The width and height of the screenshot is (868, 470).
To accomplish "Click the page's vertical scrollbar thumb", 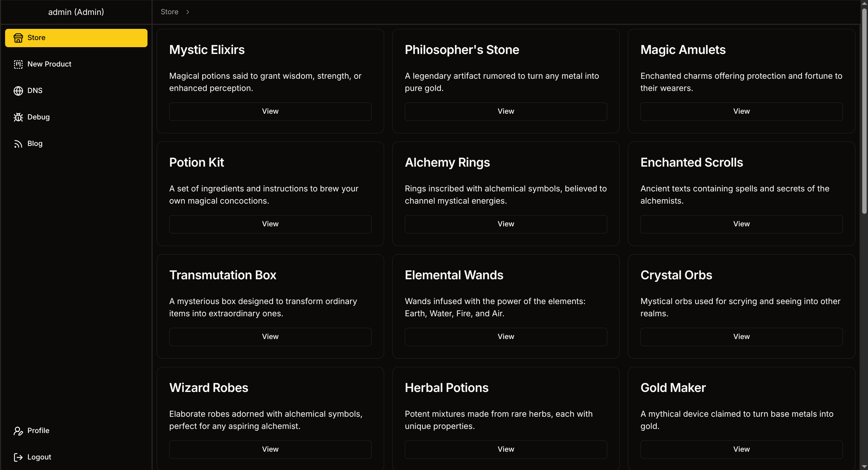I will click(x=864, y=112).
